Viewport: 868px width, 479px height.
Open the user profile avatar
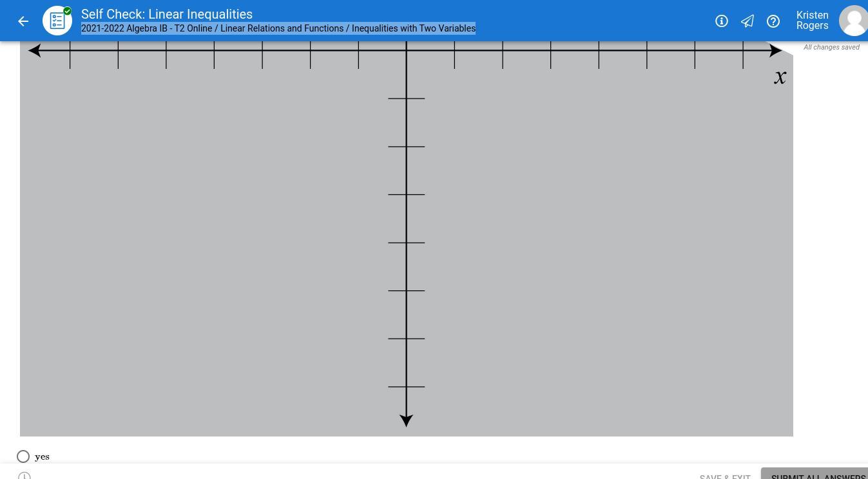tap(853, 21)
